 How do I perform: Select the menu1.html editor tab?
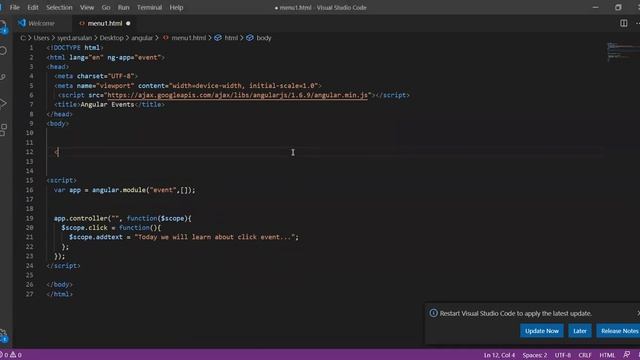[x=105, y=23]
